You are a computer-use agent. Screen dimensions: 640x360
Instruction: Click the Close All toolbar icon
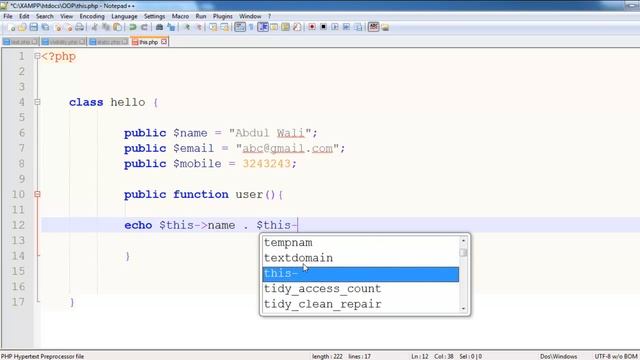(x=69, y=27)
